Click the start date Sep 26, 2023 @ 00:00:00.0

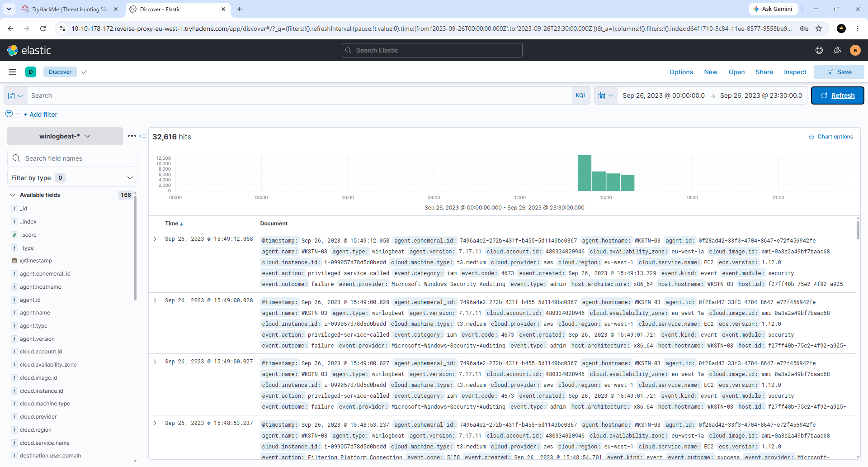click(x=663, y=95)
